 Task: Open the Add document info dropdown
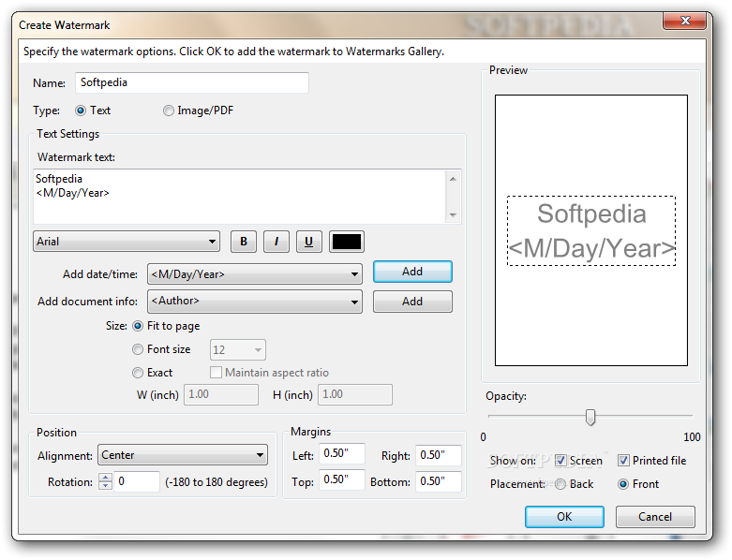pos(254,302)
